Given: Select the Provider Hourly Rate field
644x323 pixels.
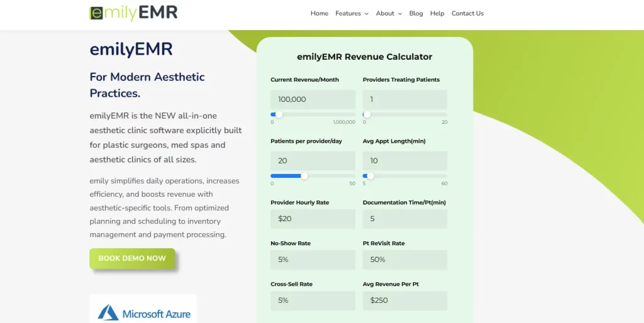Looking at the screenshot, I should (313, 219).
